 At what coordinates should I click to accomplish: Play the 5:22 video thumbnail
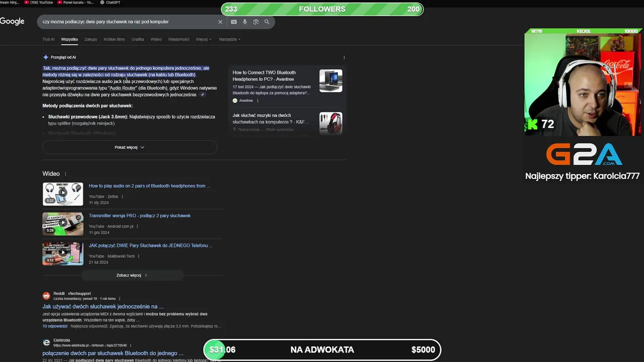[63, 194]
